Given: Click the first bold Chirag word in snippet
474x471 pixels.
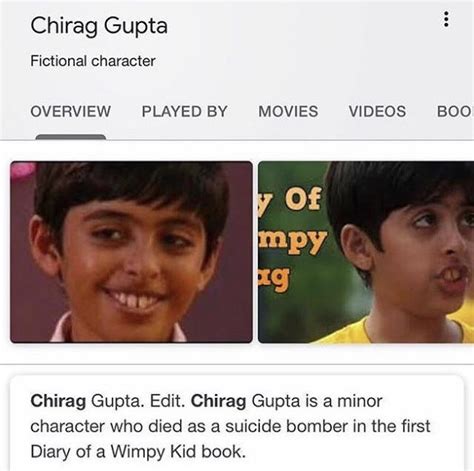Looking at the screenshot, I should click(58, 401).
